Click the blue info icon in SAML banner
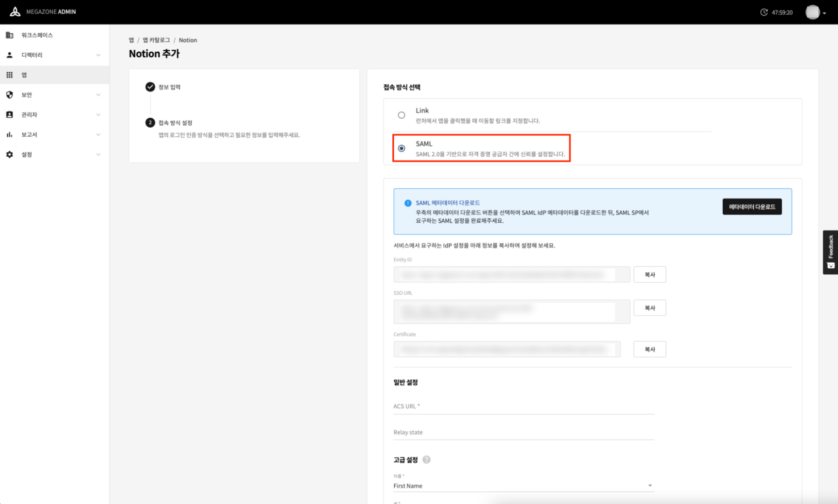 tap(408, 203)
